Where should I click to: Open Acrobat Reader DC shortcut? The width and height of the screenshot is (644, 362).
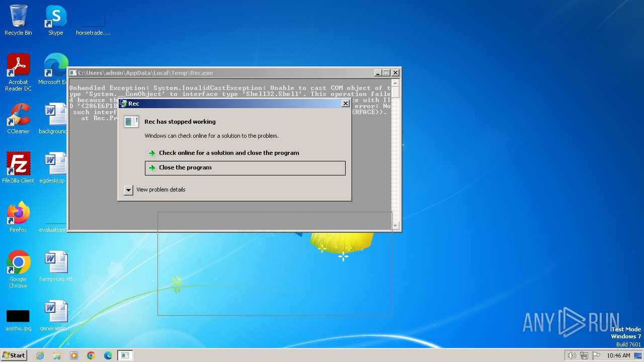tap(18, 72)
